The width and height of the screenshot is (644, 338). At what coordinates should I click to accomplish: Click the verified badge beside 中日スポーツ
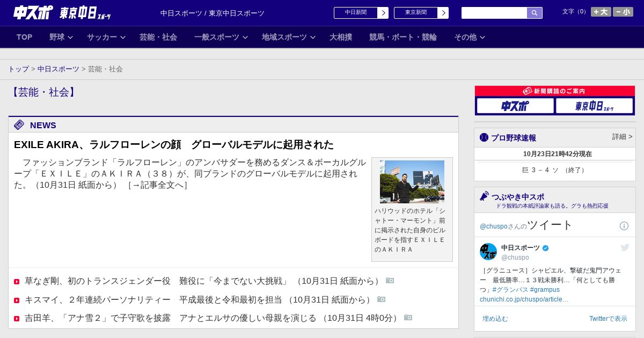click(x=546, y=248)
